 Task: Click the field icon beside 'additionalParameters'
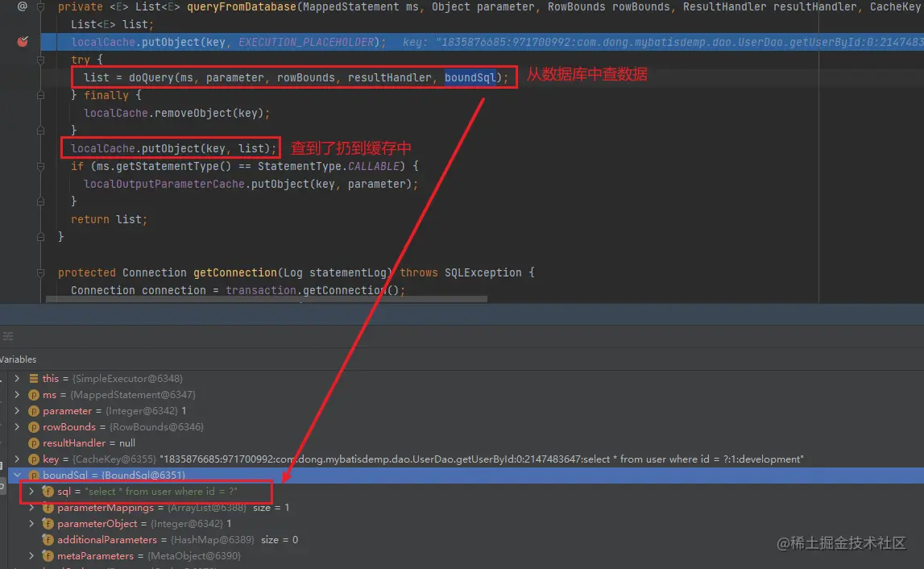point(48,539)
